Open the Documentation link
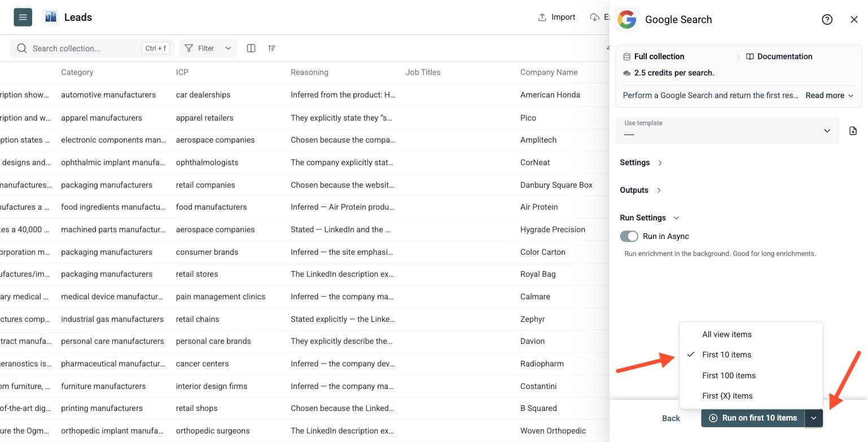Image resolution: width=868 pixels, height=442 pixels. coord(779,56)
